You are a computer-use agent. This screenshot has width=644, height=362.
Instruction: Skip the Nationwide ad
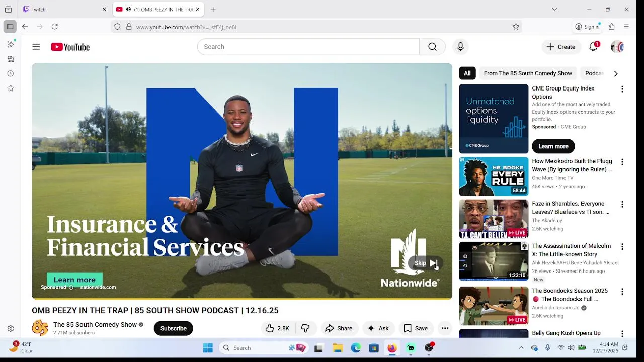pos(426,263)
